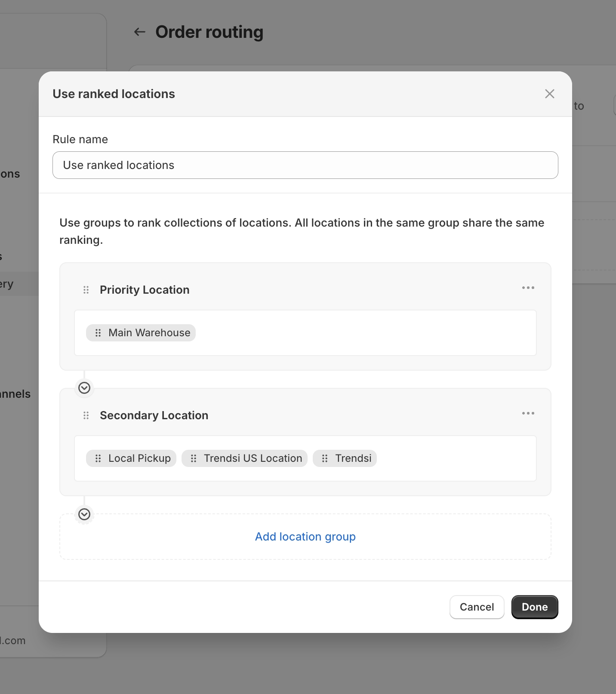616x694 pixels.
Task: Click the Trendsi US Location drag handle
Action: (x=194, y=458)
